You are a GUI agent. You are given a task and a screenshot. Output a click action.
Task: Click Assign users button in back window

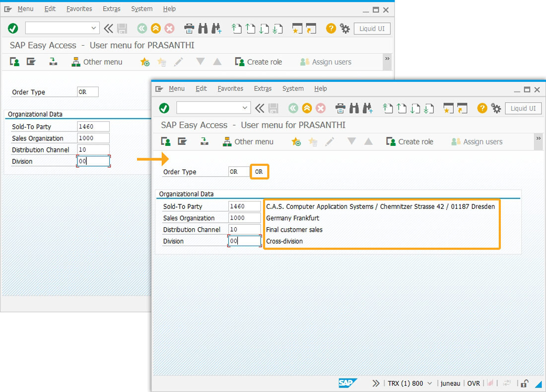coord(326,62)
